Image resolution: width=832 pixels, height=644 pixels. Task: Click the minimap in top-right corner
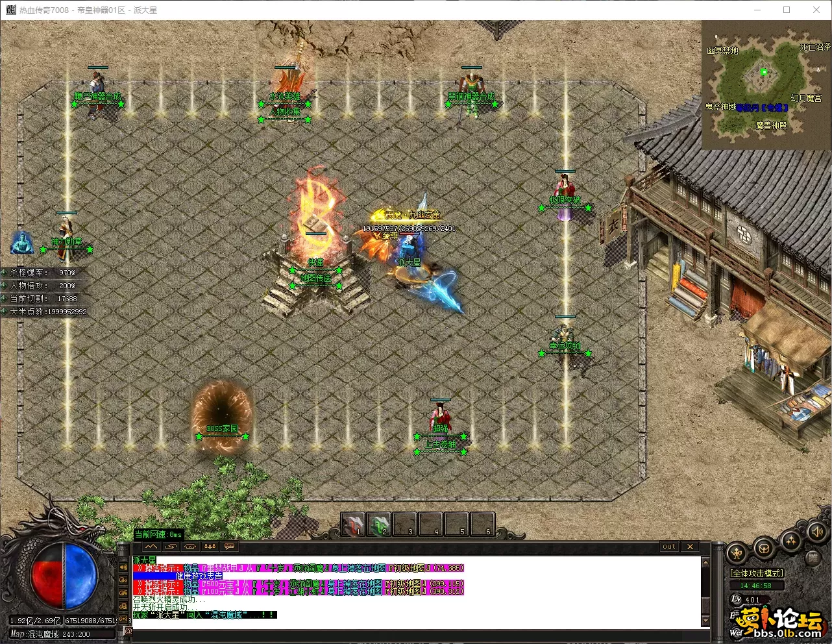[x=766, y=85]
